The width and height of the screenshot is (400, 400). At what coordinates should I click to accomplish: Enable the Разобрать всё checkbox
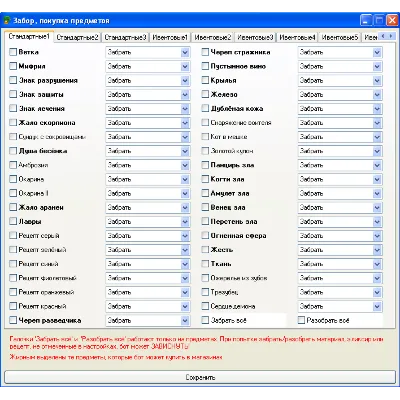301,320
